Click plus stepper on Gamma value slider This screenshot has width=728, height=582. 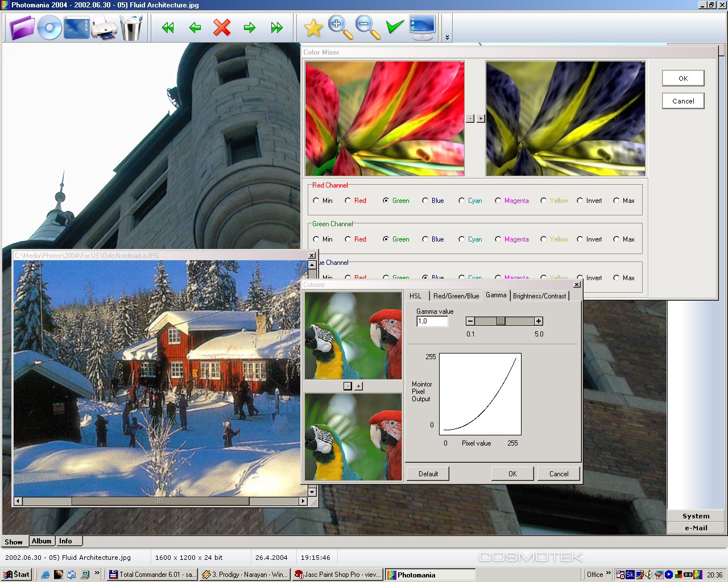click(538, 321)
